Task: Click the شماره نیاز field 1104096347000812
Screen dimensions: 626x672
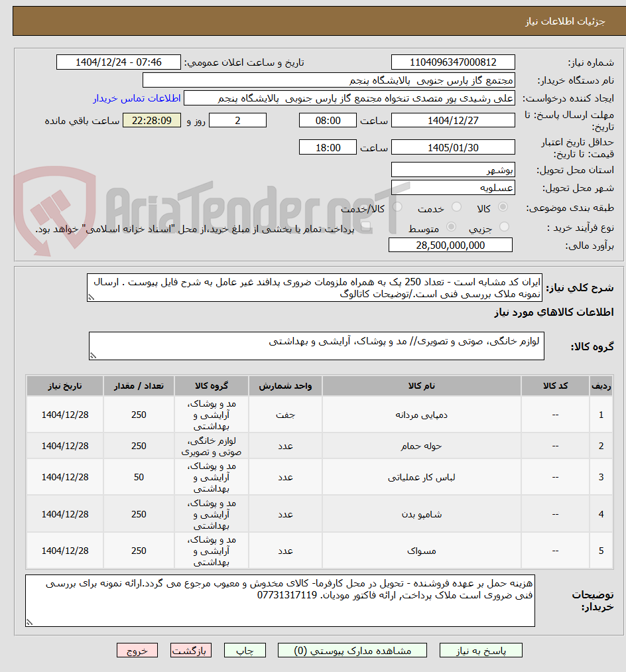Action: click(x=453, y=62)
